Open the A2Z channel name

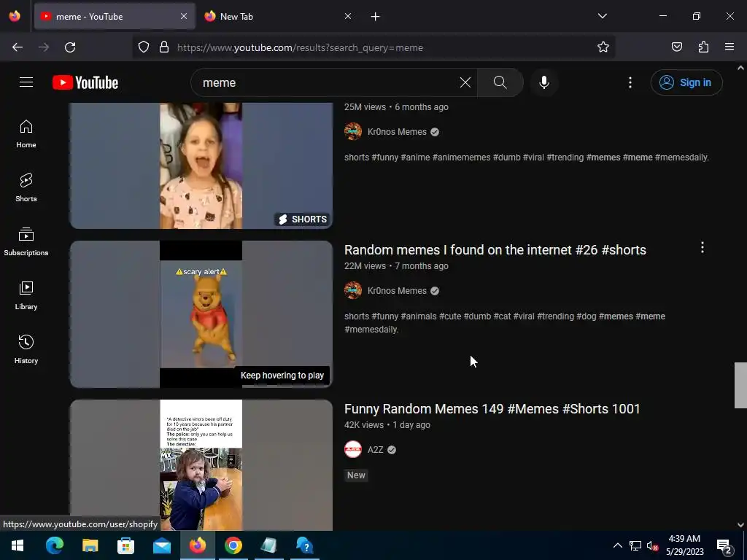click(x=376, y=450)
